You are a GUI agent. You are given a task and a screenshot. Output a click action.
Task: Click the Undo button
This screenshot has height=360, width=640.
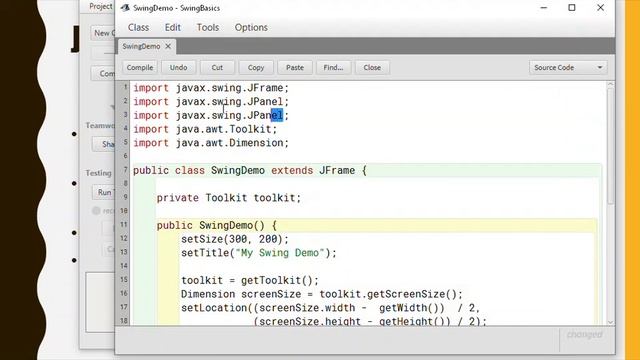[x=178, y=68]
